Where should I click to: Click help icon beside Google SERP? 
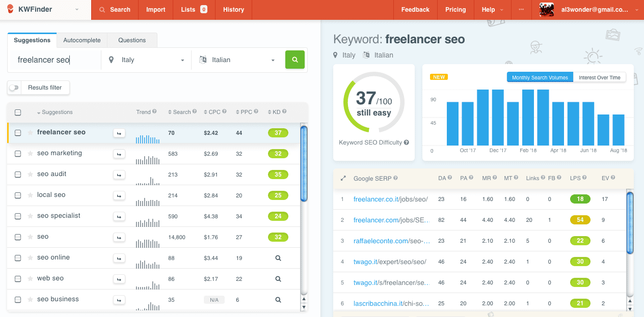396,178
